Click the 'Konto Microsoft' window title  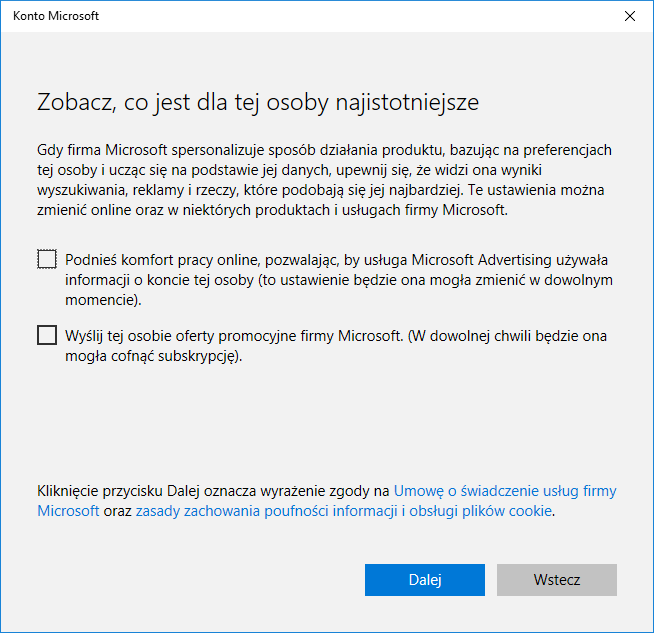point(56,17)
